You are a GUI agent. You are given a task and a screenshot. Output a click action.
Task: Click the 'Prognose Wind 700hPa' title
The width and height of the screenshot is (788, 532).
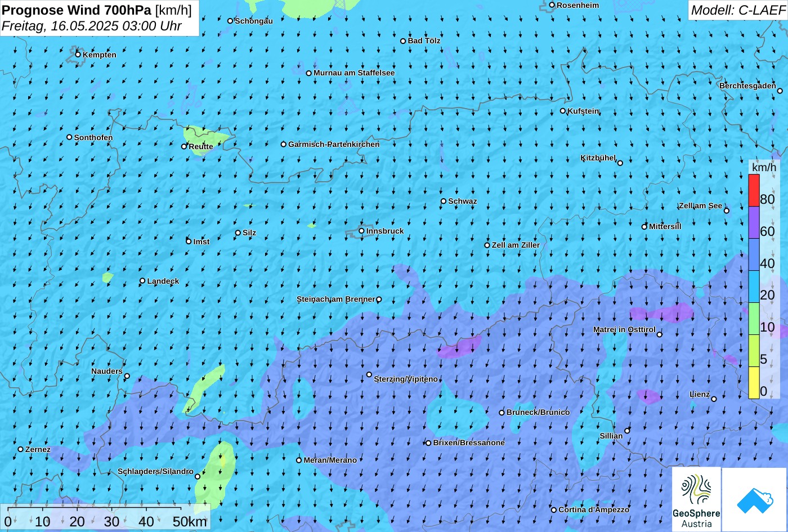pos(77,10)
